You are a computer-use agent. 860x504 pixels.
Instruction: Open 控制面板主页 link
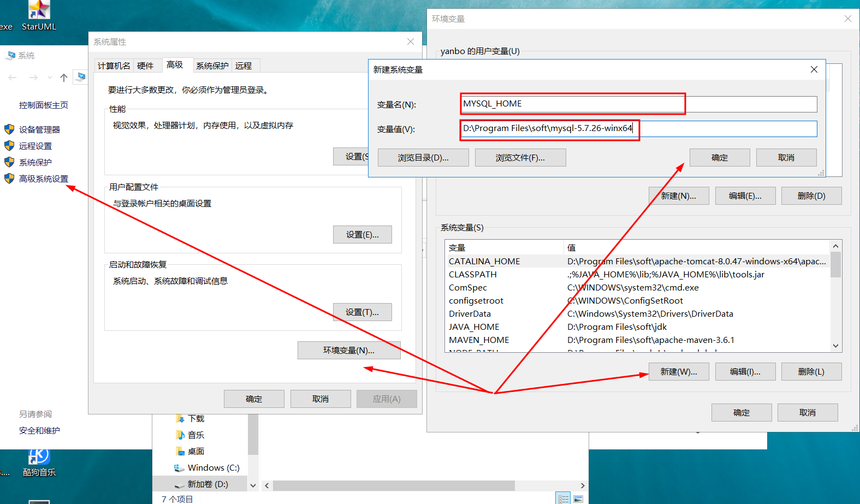point(44,105)
